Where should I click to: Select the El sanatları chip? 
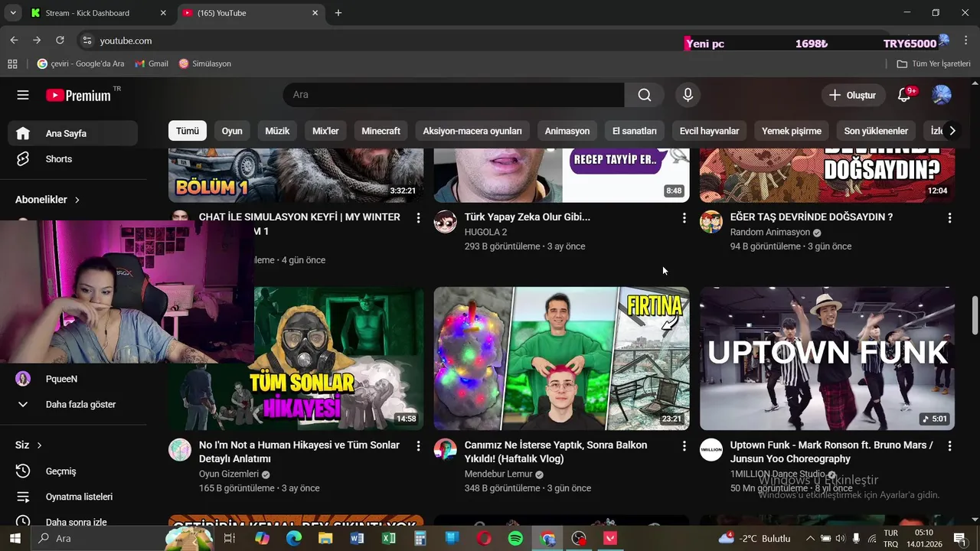tap(635, 131)
